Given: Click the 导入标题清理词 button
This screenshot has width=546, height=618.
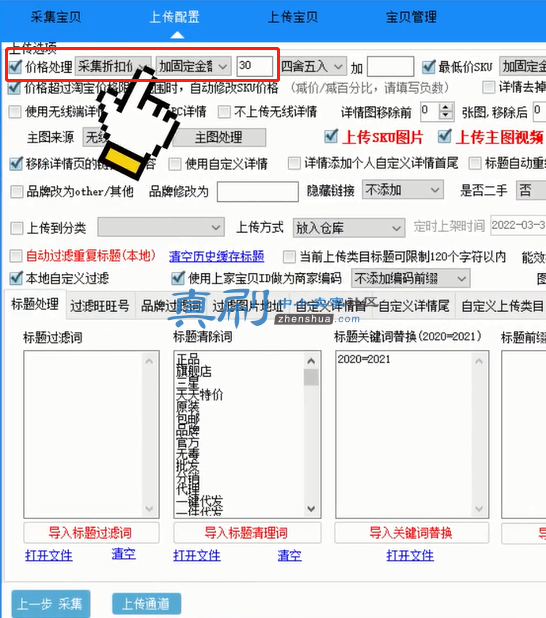Looking at the screenshot, I should click(x=247, y=533).
